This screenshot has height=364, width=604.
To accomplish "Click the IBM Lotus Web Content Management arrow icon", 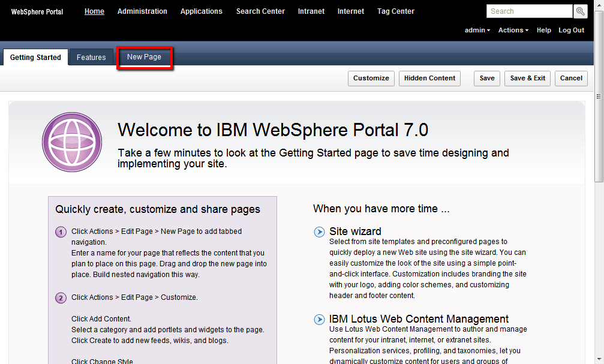I will [319, 319].
